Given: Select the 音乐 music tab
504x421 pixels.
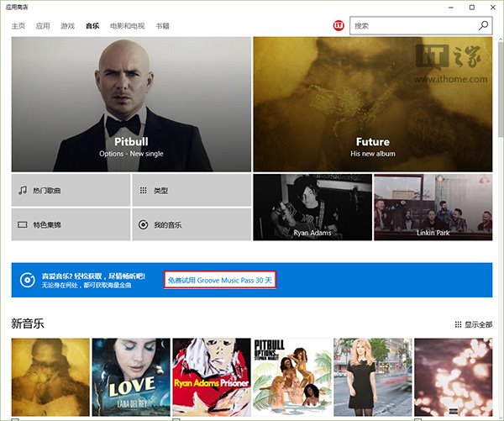Looking at the screenshot, I should (92, 26).
